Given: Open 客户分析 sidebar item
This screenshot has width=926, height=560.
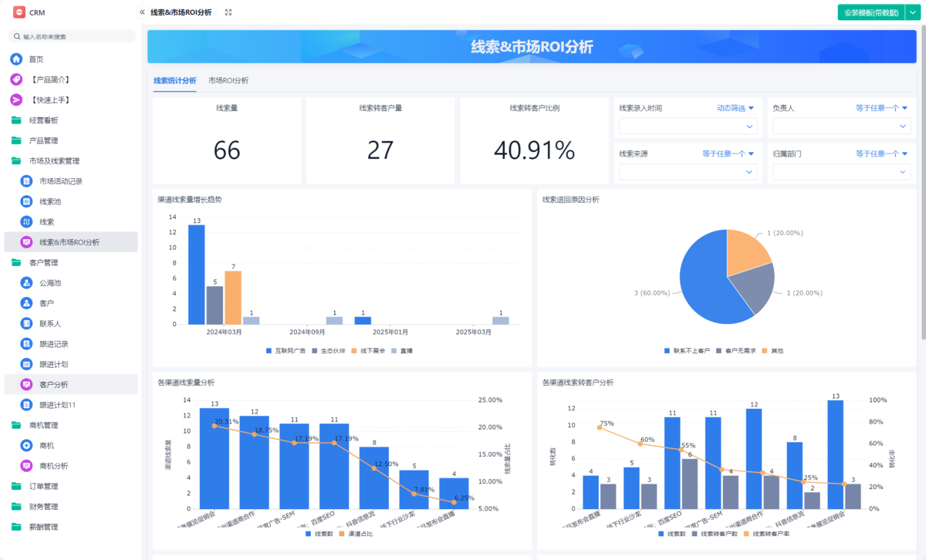Looking at the screenshot, I should tap(71, 384).
